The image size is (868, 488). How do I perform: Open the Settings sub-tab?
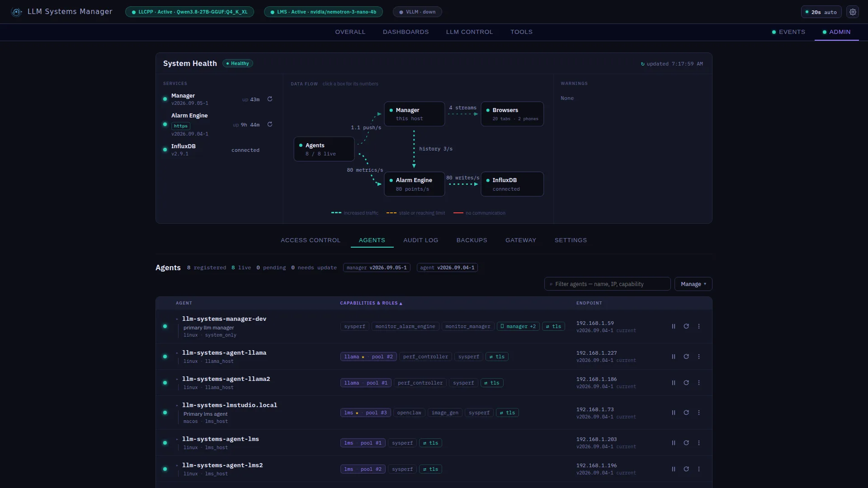pos(571,240)
